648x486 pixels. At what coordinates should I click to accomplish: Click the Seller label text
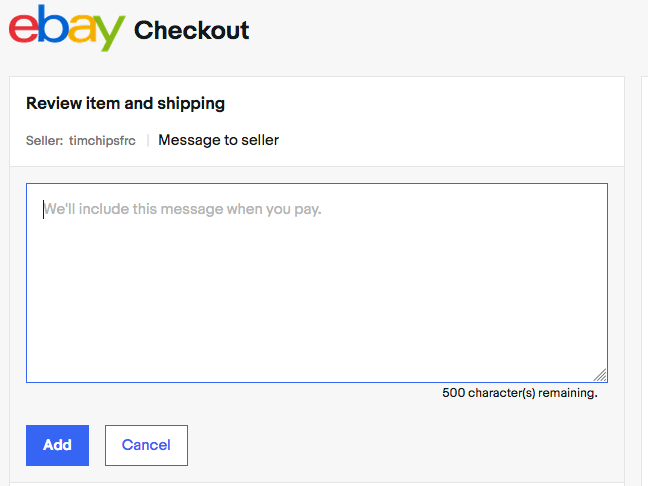point(44,141)
